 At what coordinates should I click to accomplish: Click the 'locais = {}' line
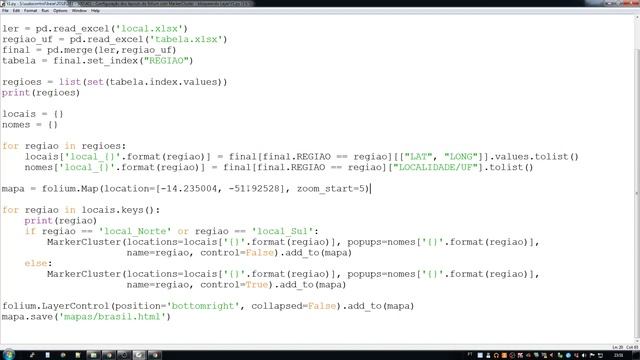[x=33, y=114]
